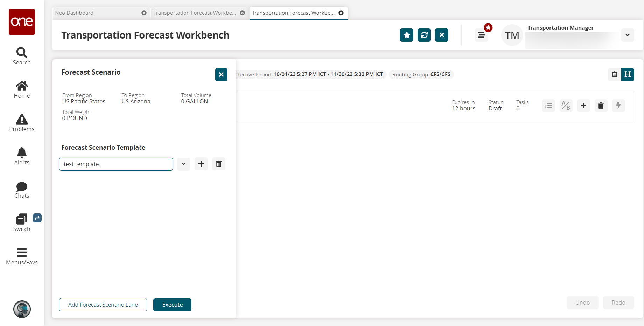Viewport: 644px width, 326px height.
Task: Open the assistant avatar at sidebar bottom
Action: (22, 309)
